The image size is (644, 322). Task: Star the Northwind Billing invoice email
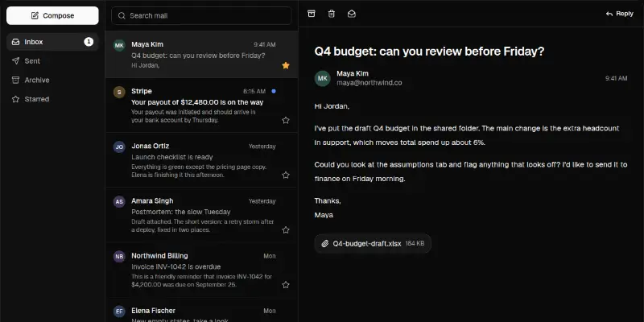[286, 285]
